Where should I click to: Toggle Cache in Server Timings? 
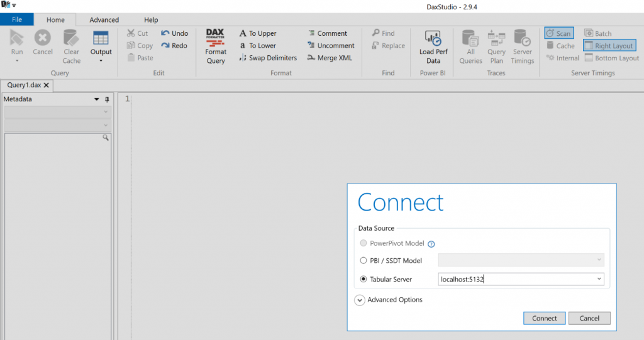(x=560, y=46)
